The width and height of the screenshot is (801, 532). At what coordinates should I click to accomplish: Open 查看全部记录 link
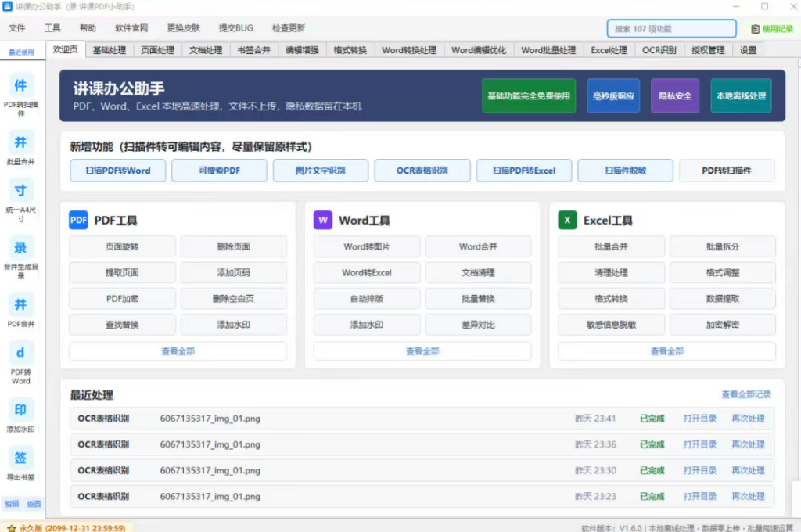[745, 394]
